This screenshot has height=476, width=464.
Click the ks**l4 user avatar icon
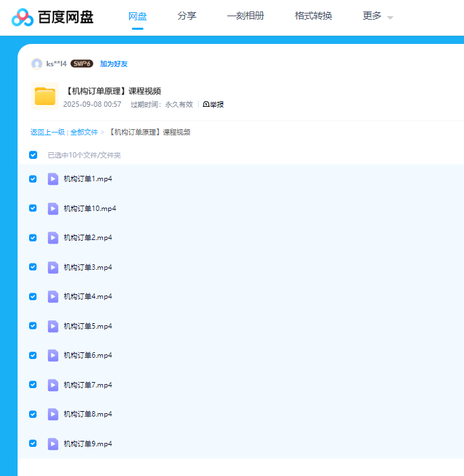37,64
